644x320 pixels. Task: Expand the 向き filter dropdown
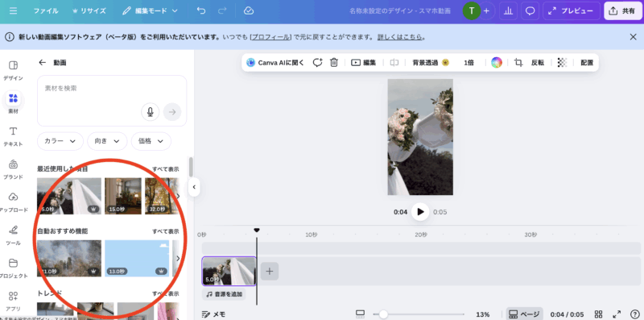(107, 141)
